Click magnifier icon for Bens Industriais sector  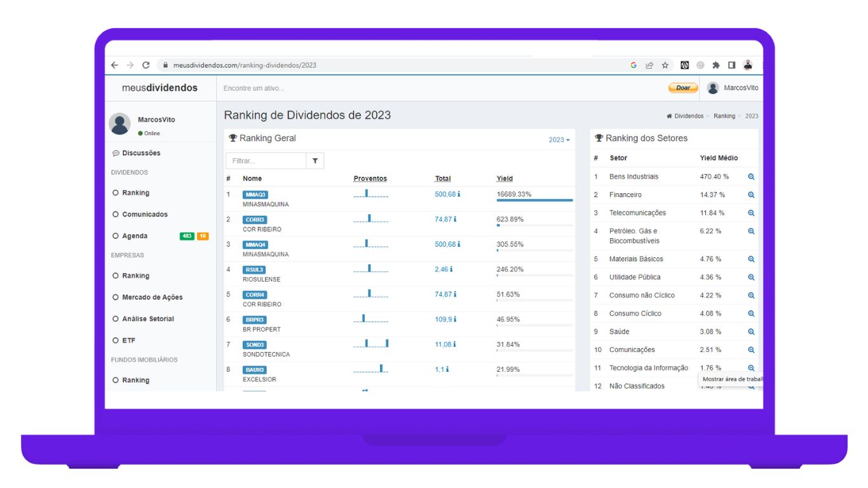coord(751,177)
